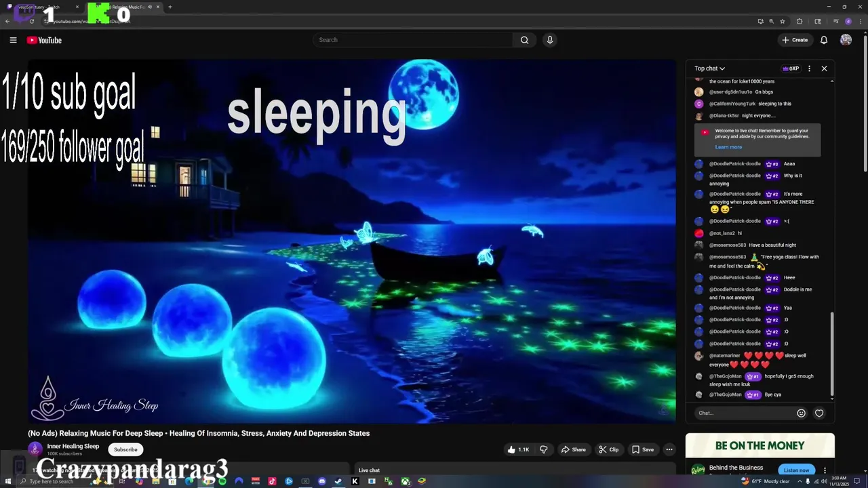868x488 pixels.
Task: Open the 0XP channel points badge
Action: coord(791,68)
